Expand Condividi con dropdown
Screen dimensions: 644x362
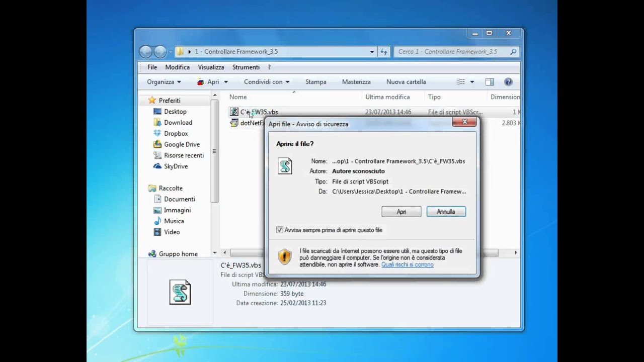coord(267,82)
